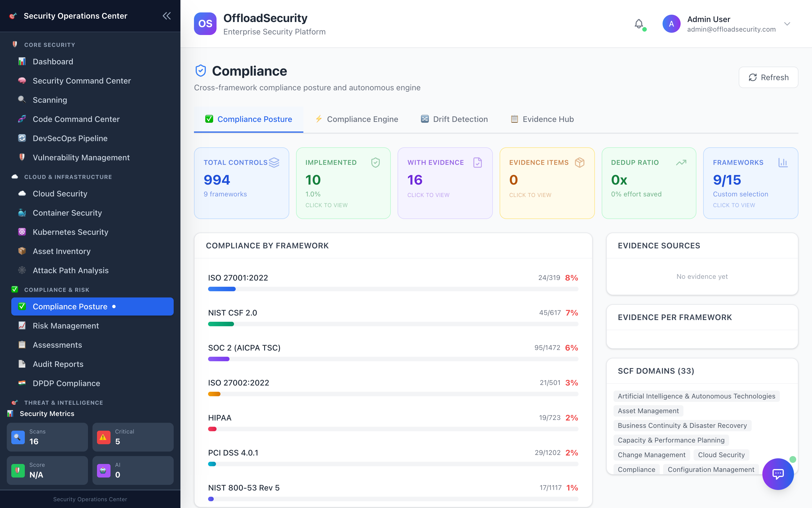Open the Drift Detection tab
Viewport: 812px width, 508px height.
[x=454, y=119]
